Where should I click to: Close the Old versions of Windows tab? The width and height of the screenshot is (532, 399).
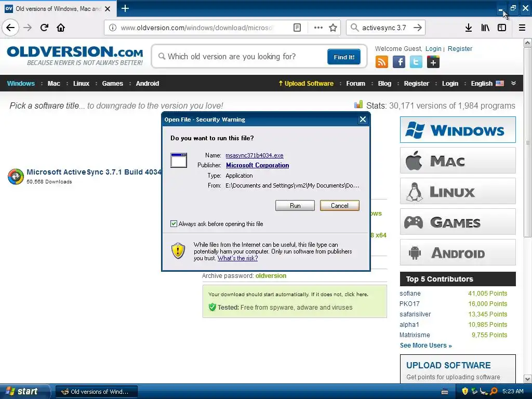point(108,9)
